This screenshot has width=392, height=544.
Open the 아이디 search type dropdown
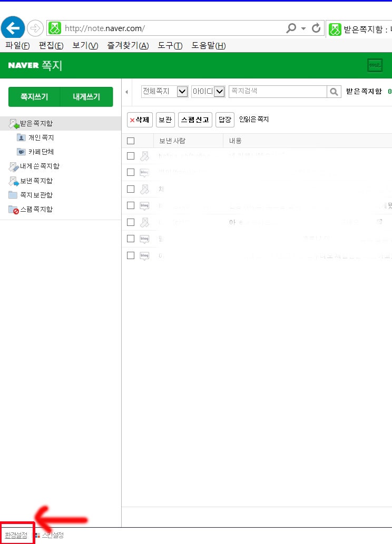pyautogui.click(x=208, y=92)
